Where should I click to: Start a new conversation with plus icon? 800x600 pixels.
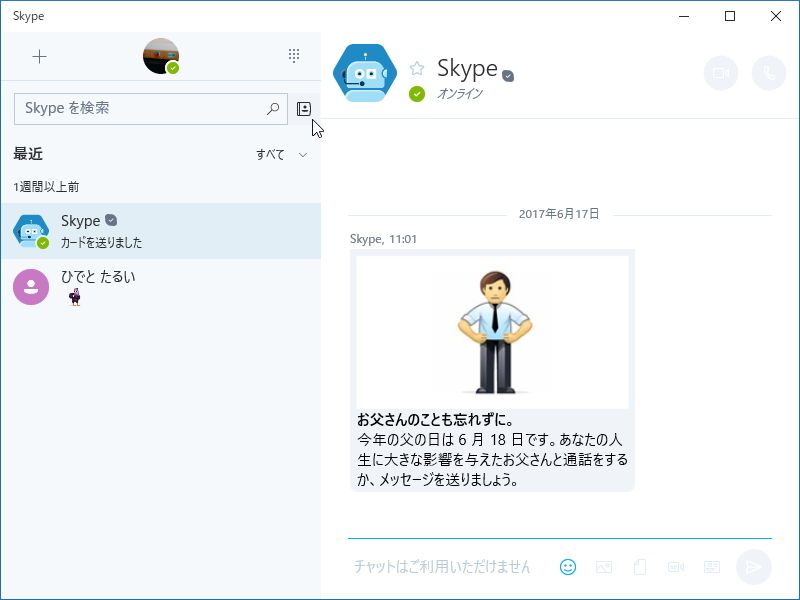39,56
